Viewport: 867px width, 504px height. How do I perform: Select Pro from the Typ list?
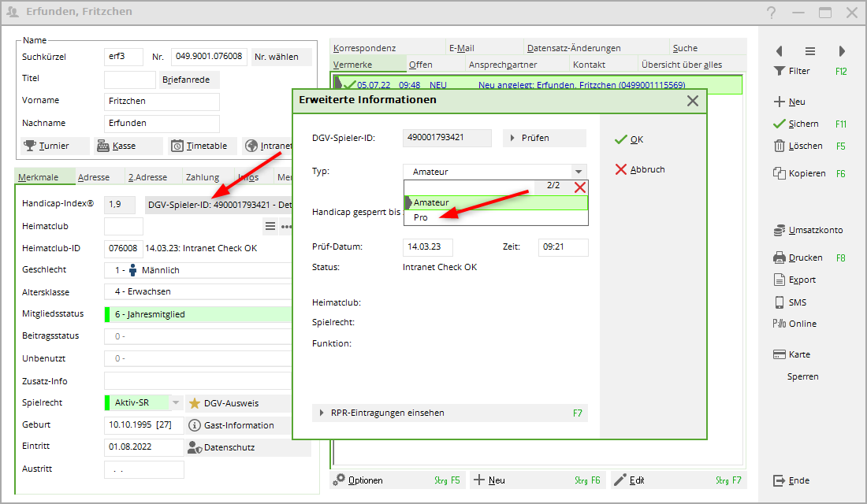(x=421, y=217)
